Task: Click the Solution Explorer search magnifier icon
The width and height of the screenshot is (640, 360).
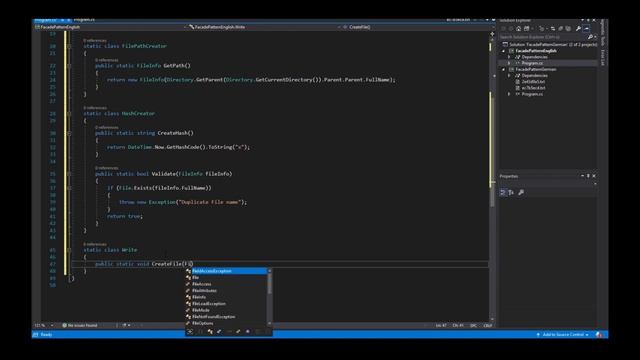Action: coord(590,37)
